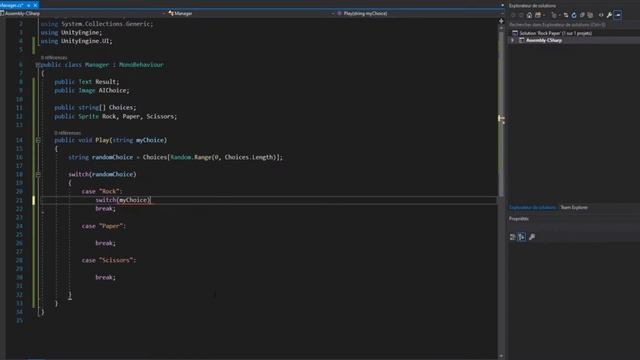Click the Solution 'Rock Paper' icon
Viewport: 640px width, 360px height.
pyautogui.click(x=515, y=33)
